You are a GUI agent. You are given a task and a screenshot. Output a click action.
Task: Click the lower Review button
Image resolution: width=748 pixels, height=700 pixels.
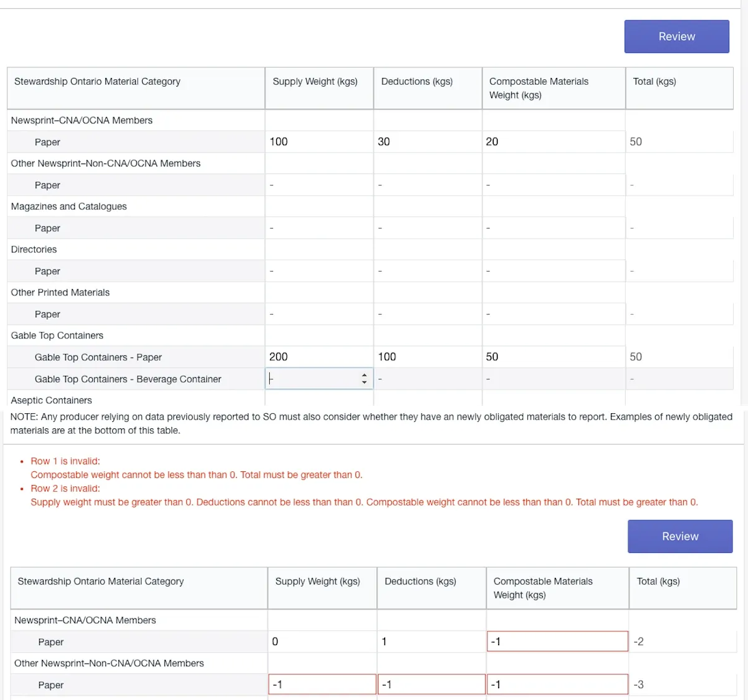coord(680,536)
